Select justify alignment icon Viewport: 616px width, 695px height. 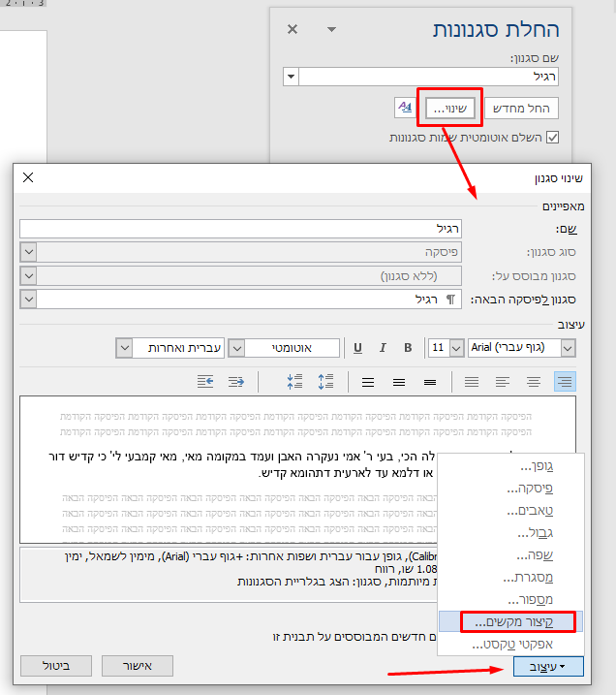click(x=472, y=382)
